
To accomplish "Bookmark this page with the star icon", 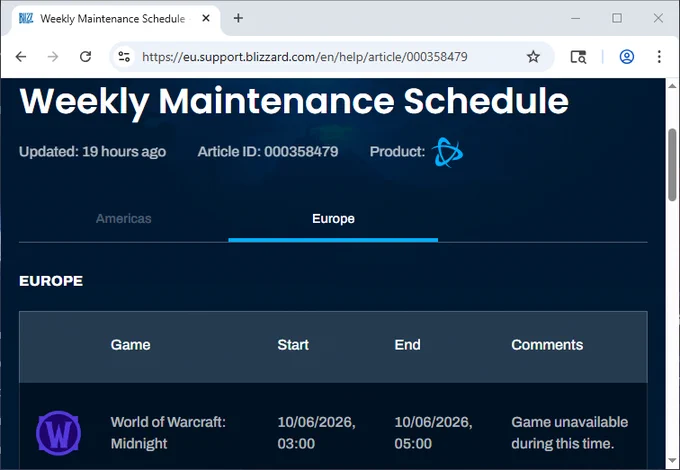I will (x=533, y=57).
